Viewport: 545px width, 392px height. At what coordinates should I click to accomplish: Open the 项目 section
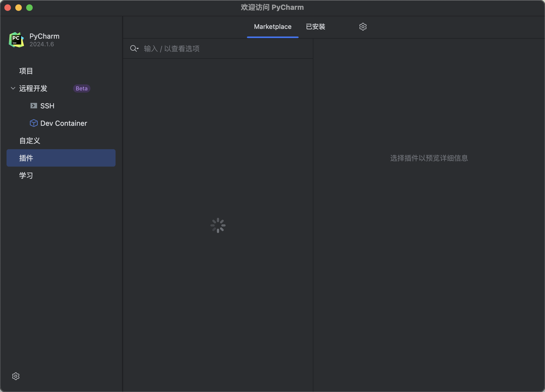(x=26, y=71)
